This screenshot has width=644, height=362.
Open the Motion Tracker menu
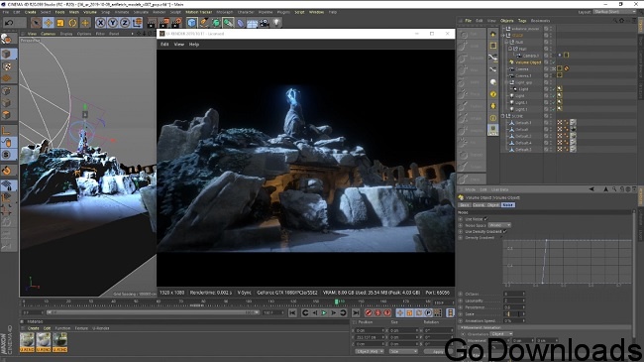(x=199, y=12)
